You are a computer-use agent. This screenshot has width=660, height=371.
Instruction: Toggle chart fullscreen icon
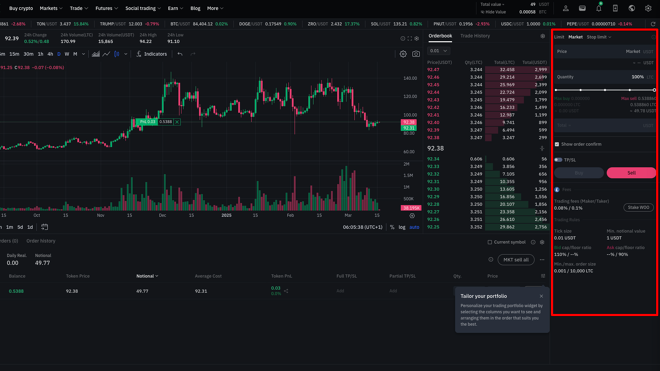(x=410, y=38)
